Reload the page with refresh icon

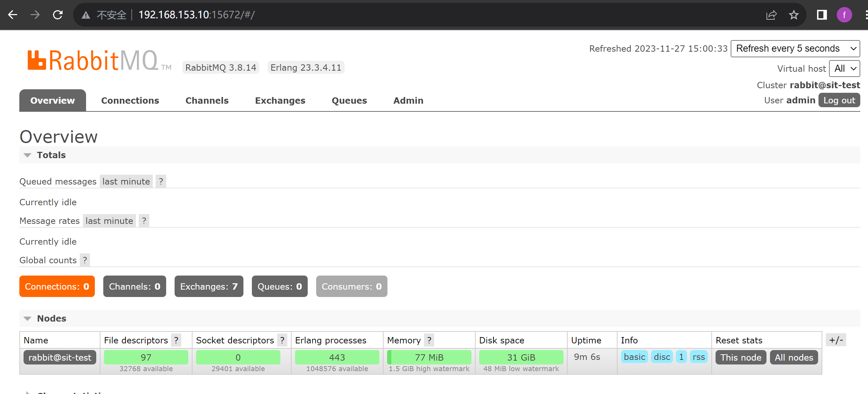[58, 15]
